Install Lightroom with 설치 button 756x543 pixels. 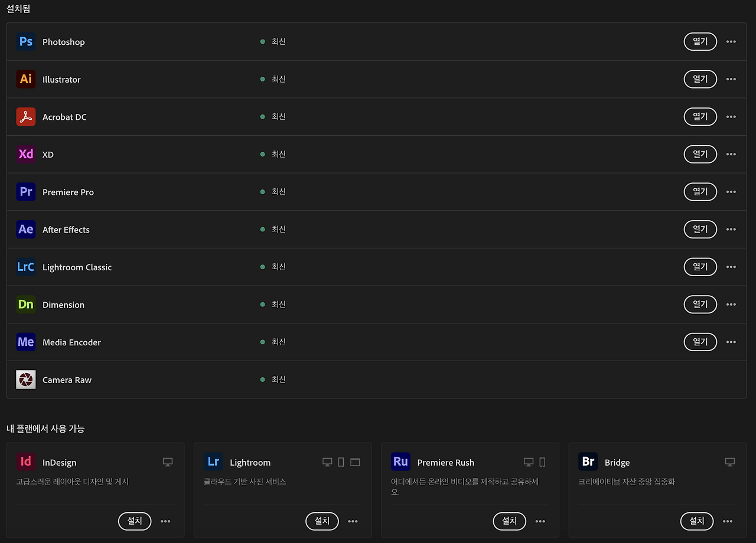pos(322,521)
